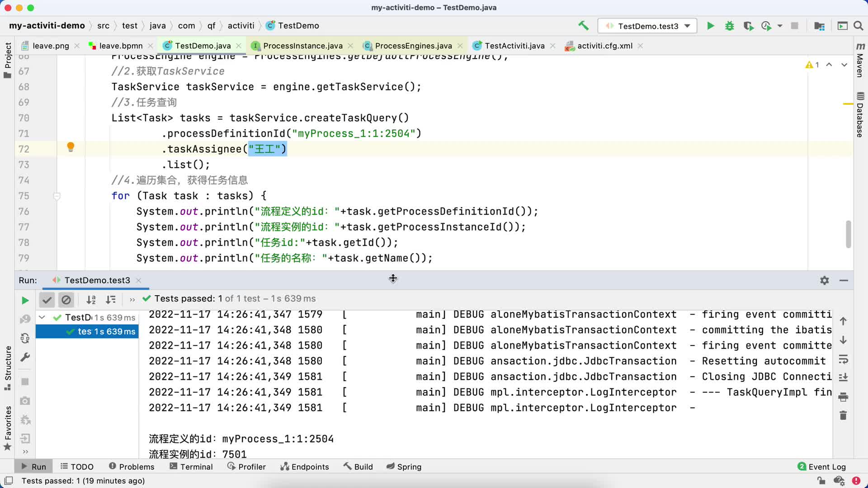Hide the Run tool window
The height and width of the screenshot is (488, 868).
coord(844,280)
